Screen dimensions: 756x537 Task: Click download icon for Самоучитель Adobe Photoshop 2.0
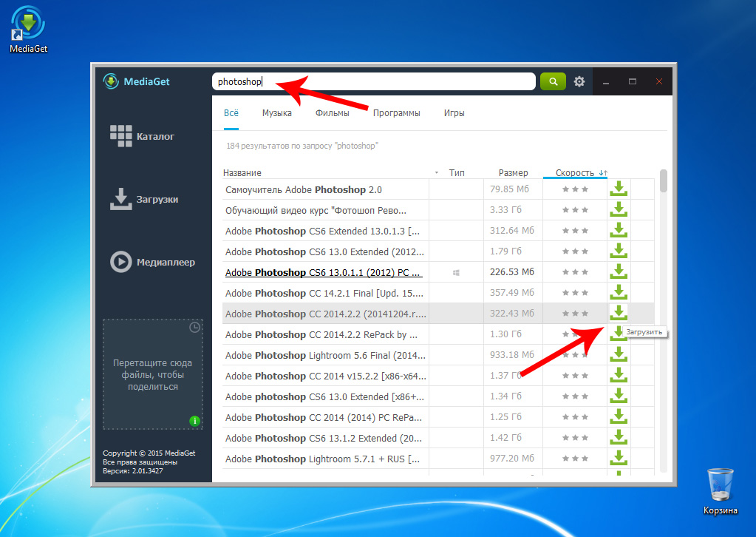(x=619, y=189)
